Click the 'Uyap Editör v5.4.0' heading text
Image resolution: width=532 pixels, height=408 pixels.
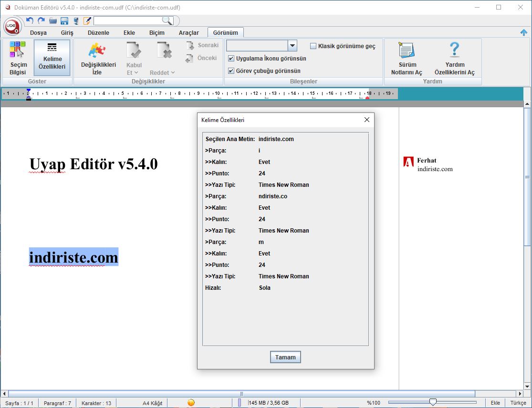pos(94,164)
